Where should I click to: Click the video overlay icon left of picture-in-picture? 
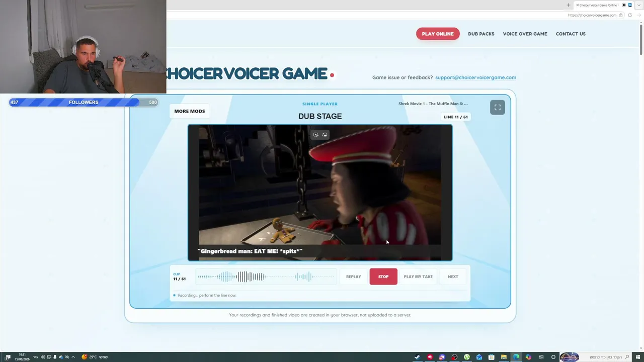coord(315,135)
